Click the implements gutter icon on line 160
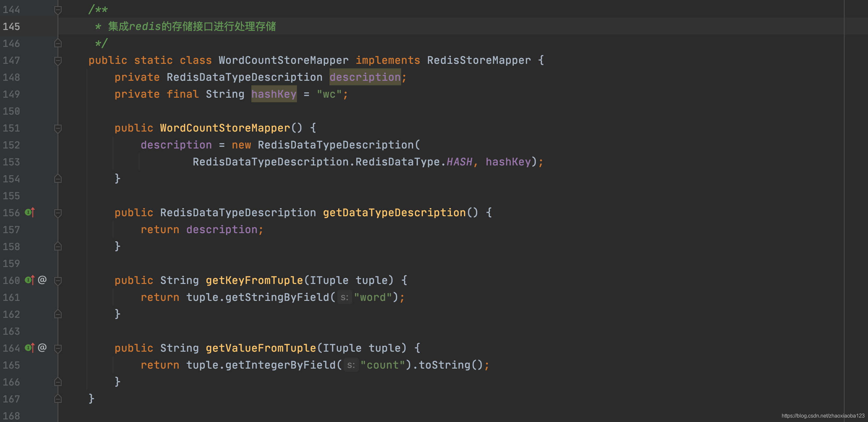 click(x=30, y=280)
